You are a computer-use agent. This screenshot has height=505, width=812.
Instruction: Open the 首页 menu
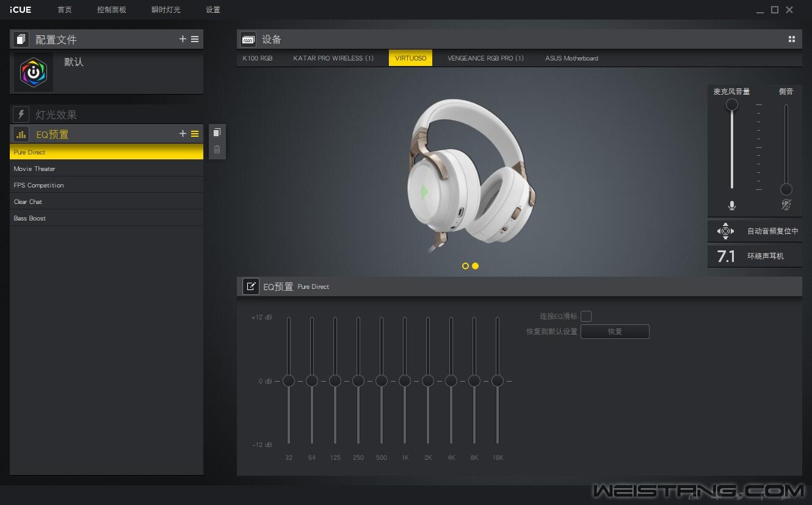tap(64, 10)
